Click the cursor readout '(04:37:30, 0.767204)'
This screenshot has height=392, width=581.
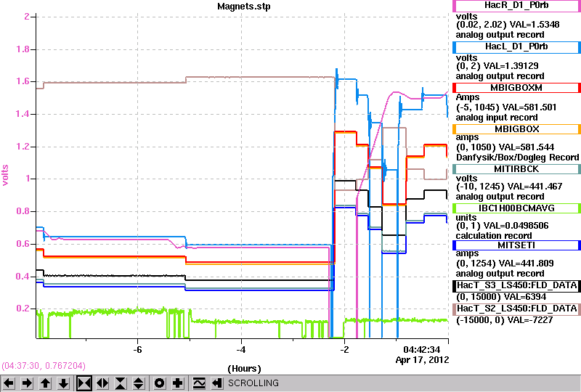tap(44, 366)
